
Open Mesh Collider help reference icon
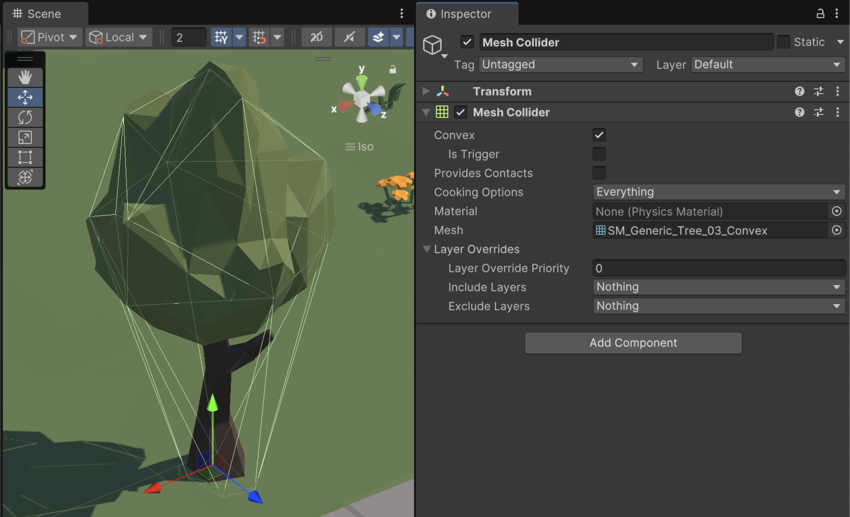tap(799, 113)
